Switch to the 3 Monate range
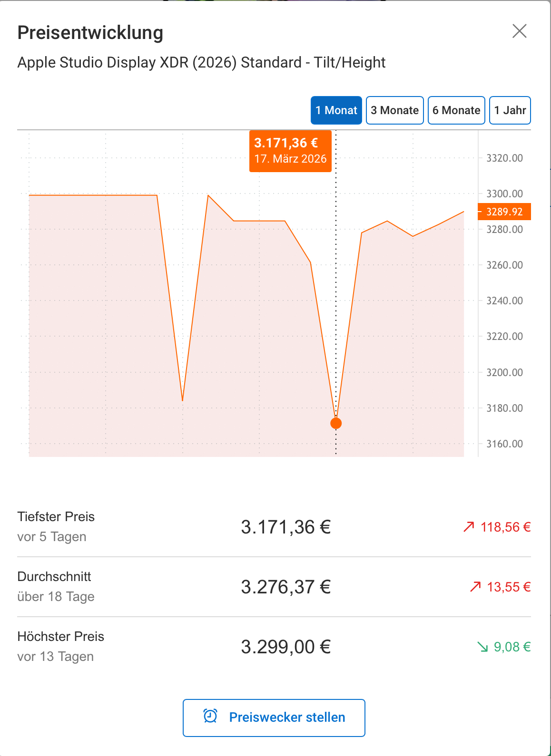The image size is (551, 756). pos(394,110)
